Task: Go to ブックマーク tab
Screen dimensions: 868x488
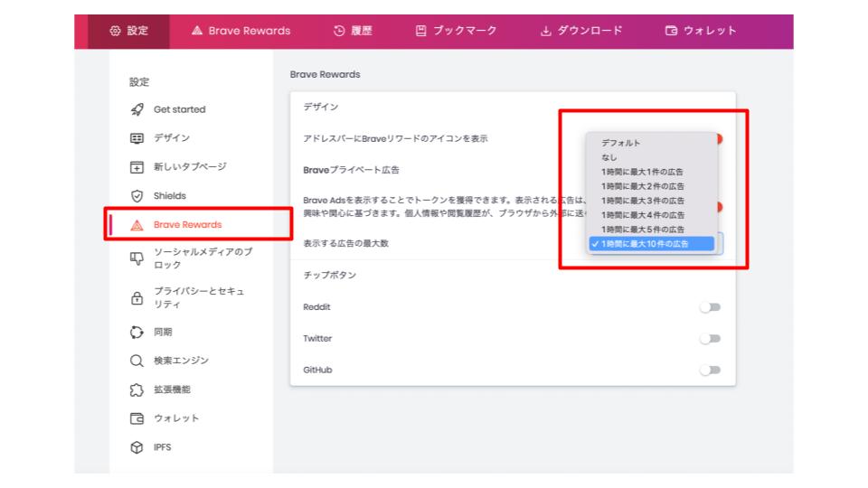Action: [x=456, y=31]
